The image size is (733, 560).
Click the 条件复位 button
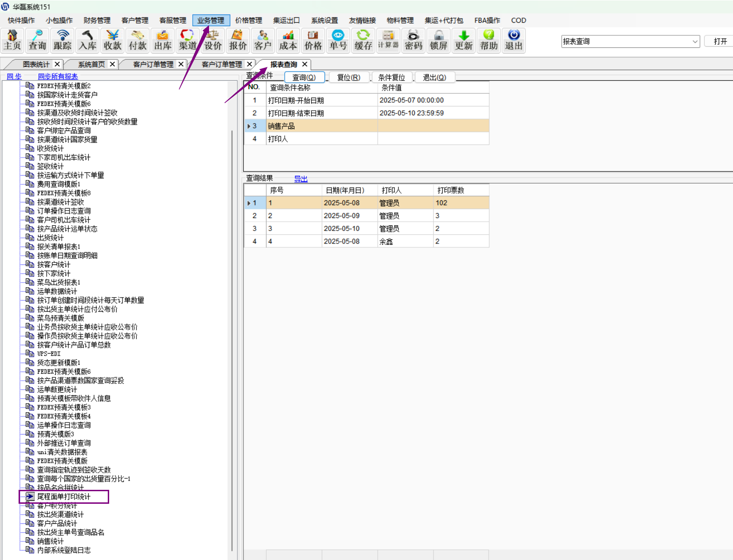click(392, 77)
